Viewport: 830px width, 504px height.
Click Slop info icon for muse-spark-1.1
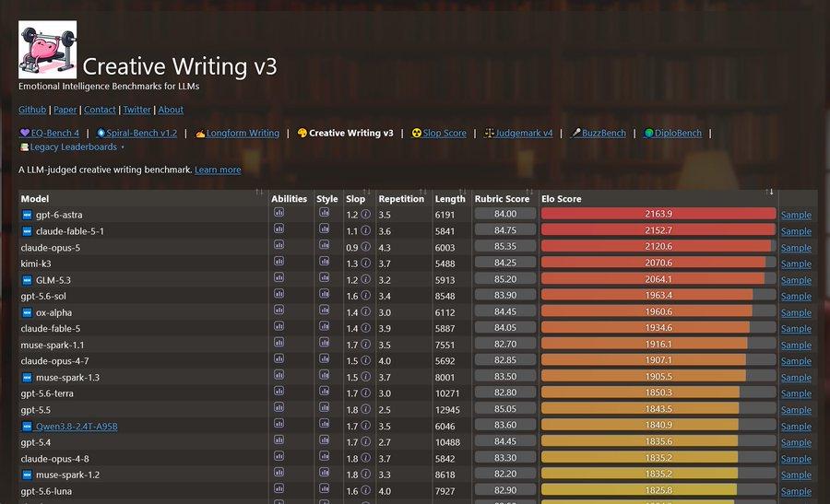point(365,345)
